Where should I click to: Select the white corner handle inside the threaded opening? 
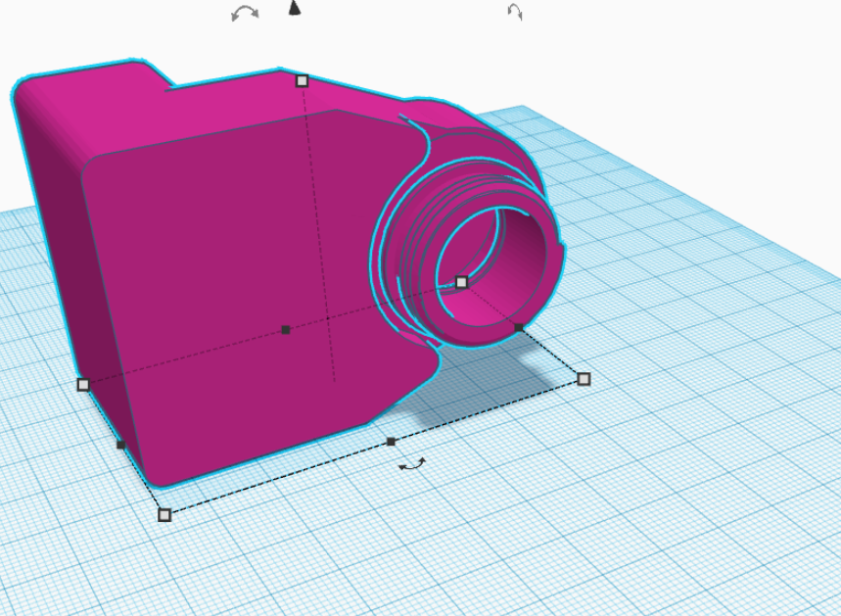[461, 282]
